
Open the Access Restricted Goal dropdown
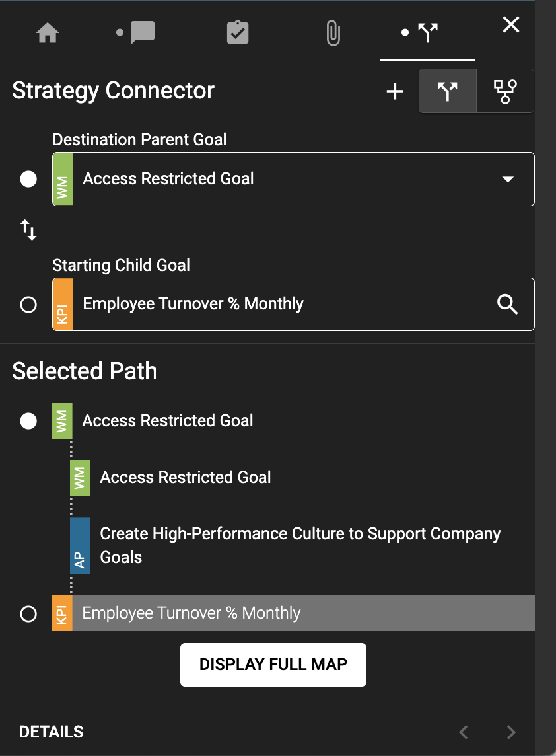(x=507, y=178)
